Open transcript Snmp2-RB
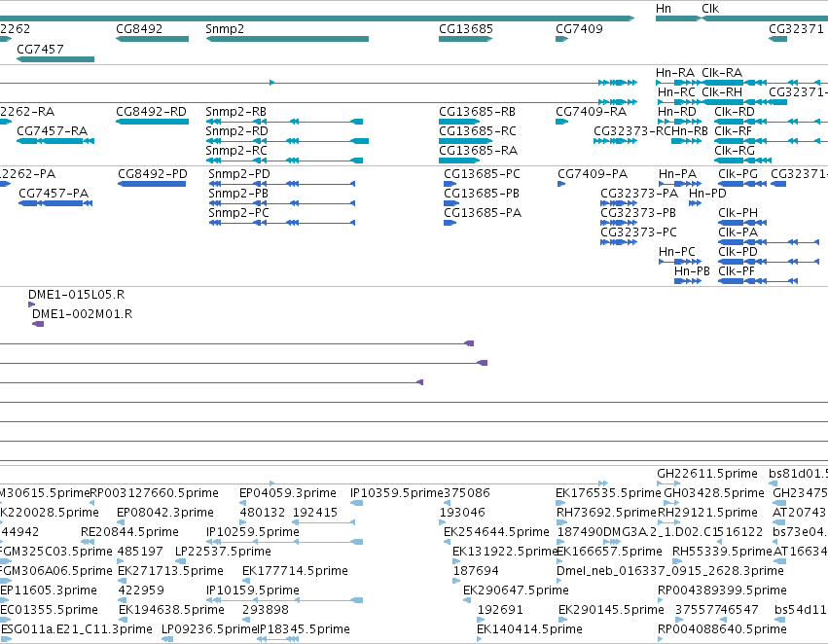The width and height of the screenshot is (828, 644). click(236, 112)
